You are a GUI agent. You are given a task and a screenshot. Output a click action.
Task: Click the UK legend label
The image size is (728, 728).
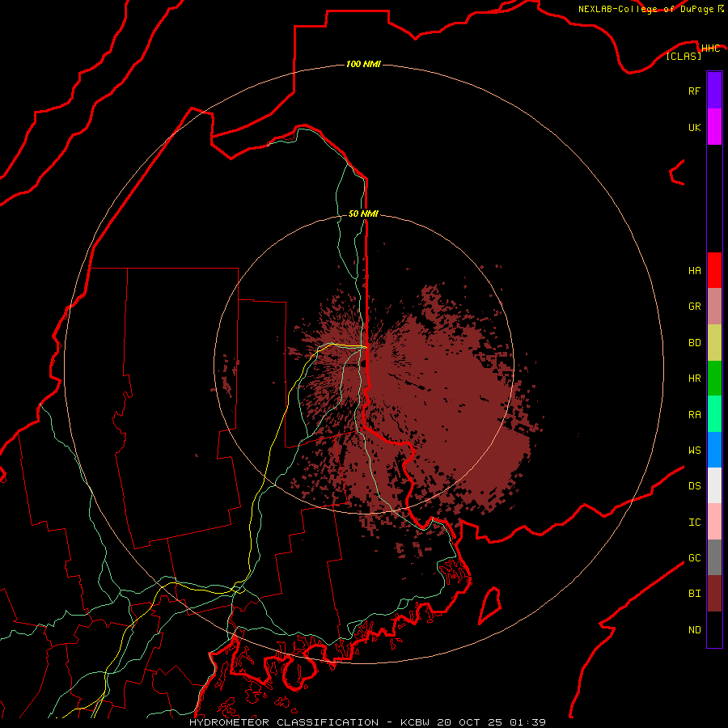click(694, 127)
